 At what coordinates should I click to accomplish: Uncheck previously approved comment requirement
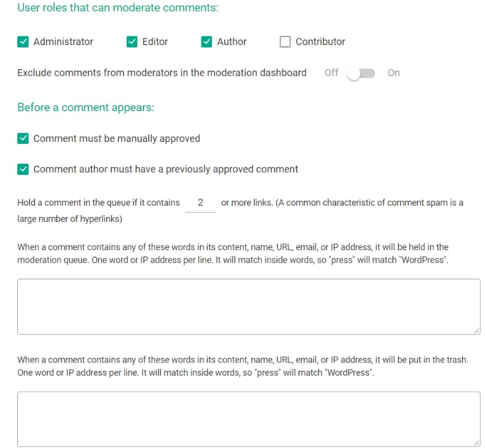(23, 169)
